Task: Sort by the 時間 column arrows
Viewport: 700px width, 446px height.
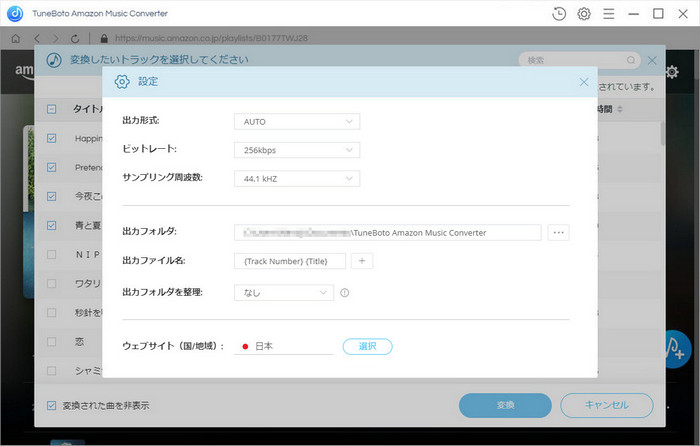Action: pyautogui.click(x=620, y=109)
